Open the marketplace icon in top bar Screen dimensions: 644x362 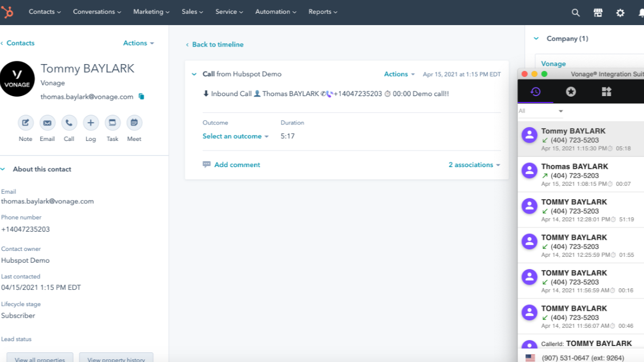(598, 13)
